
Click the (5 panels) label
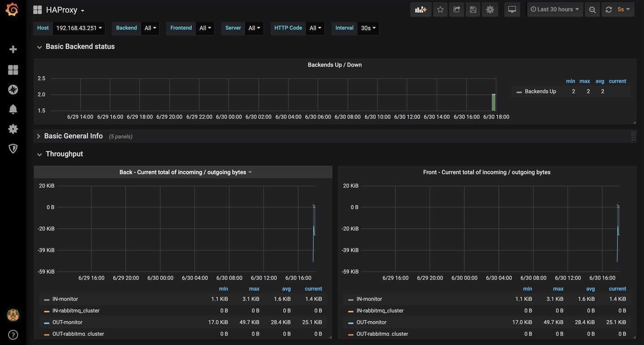tap(121, 136)
